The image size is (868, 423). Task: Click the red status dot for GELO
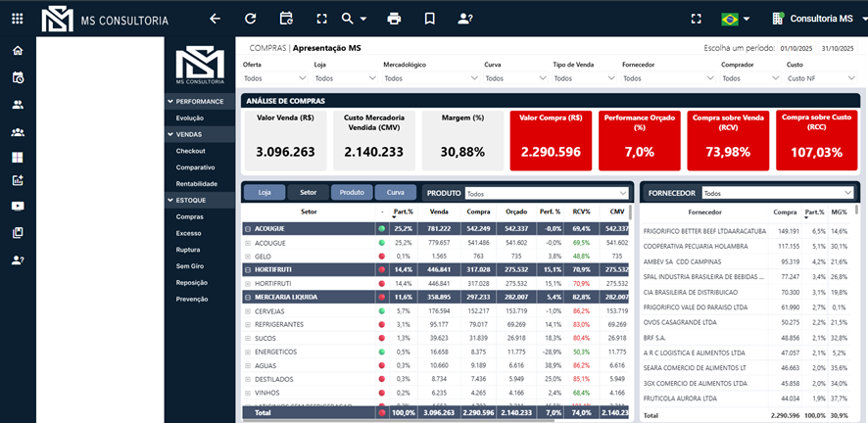point(381,256)
